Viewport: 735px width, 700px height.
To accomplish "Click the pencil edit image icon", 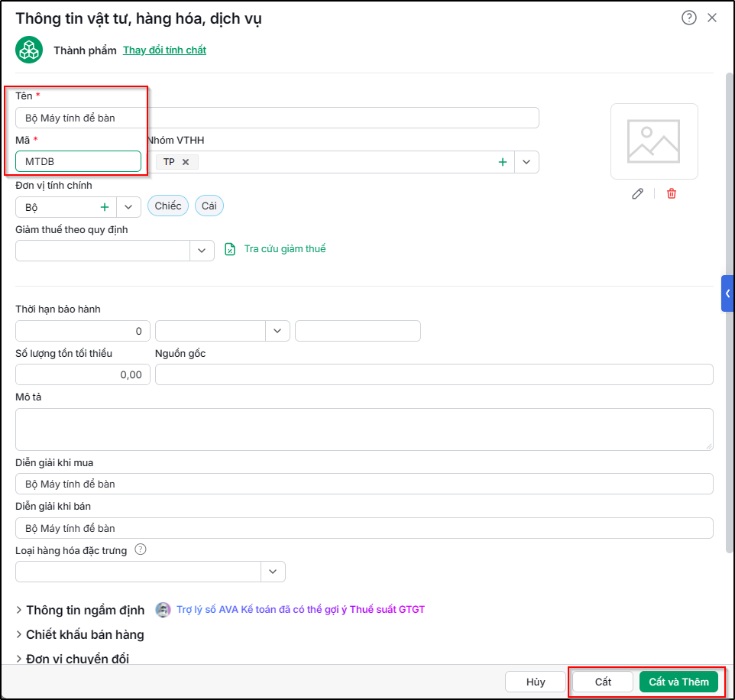I will tap(637, 193).
